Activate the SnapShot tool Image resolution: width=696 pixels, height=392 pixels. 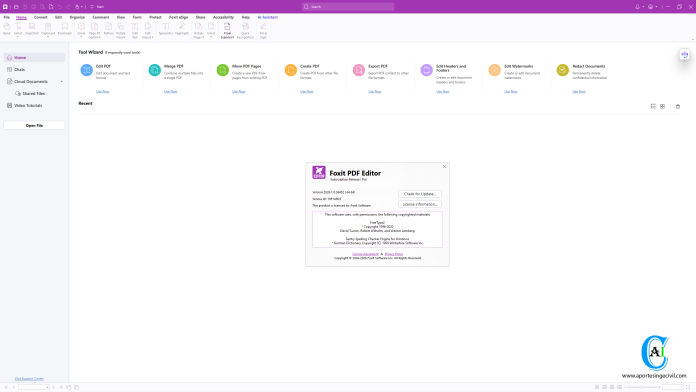(32, 29)
